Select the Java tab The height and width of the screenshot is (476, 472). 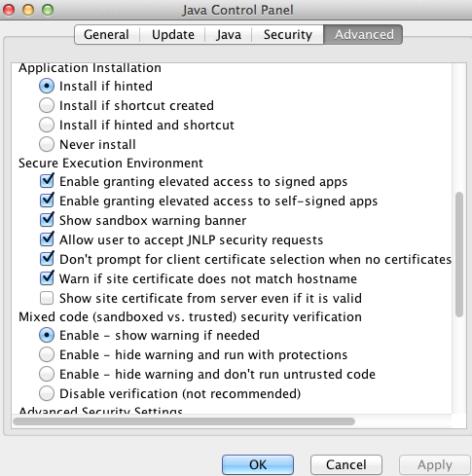[x=229, y=34]
